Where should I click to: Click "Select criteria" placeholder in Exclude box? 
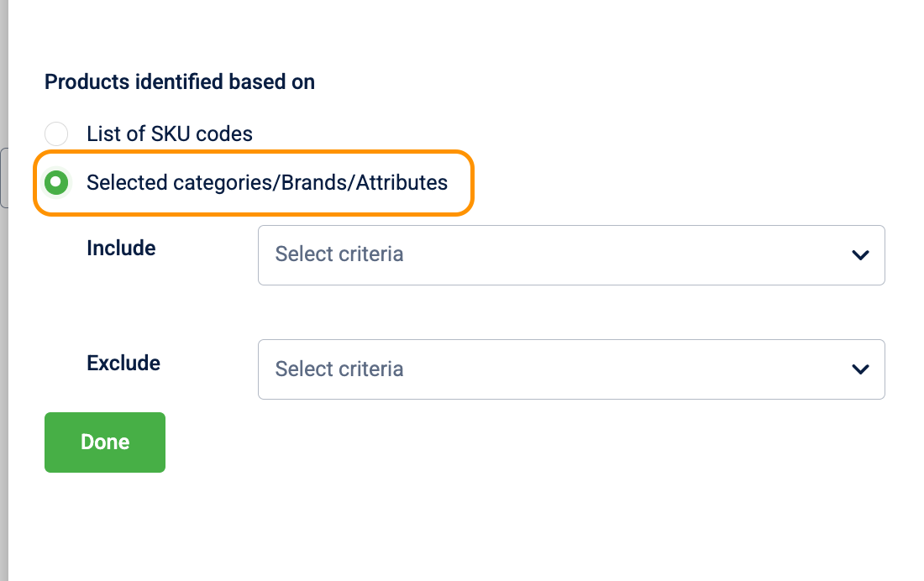click(339, 369)
